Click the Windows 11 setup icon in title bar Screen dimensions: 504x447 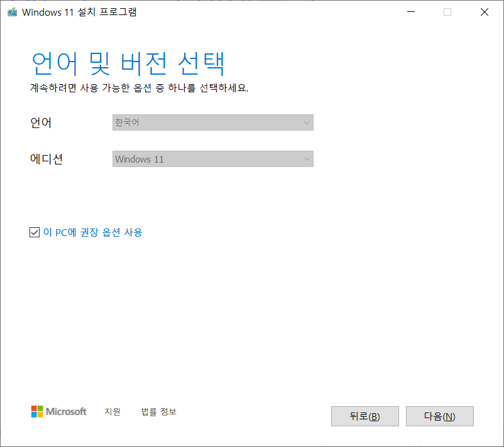click(11, 11)
